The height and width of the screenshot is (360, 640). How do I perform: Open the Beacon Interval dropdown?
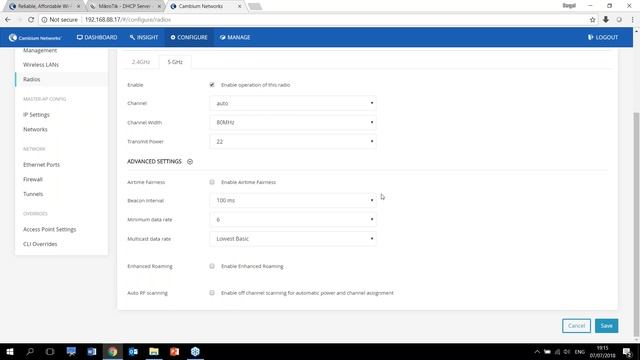click(293, 200)
